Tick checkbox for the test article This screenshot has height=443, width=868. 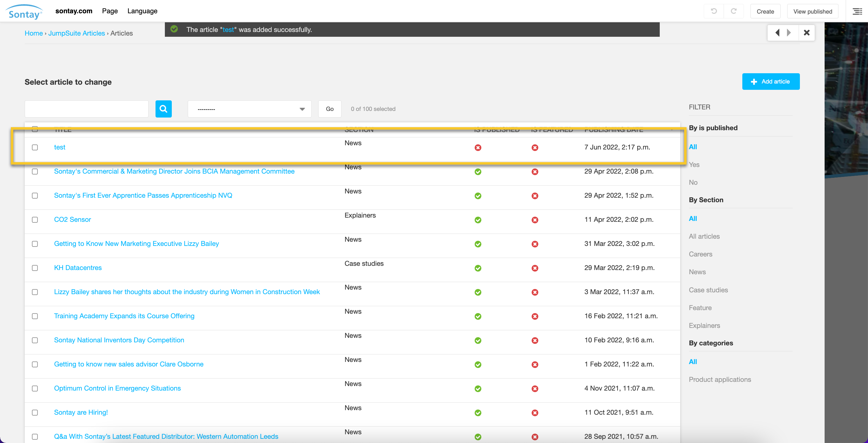35,148
